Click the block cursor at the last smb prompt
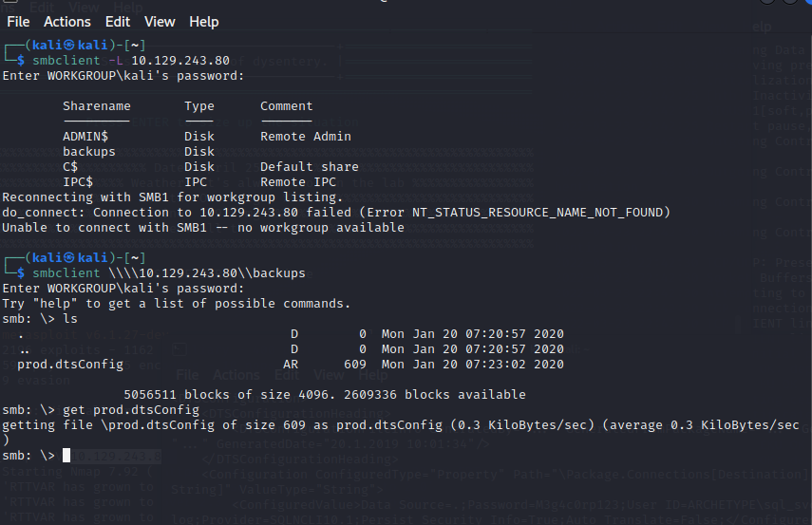This screenshot has width=812, height=525. pyautogui.click(x=67, y=456)
